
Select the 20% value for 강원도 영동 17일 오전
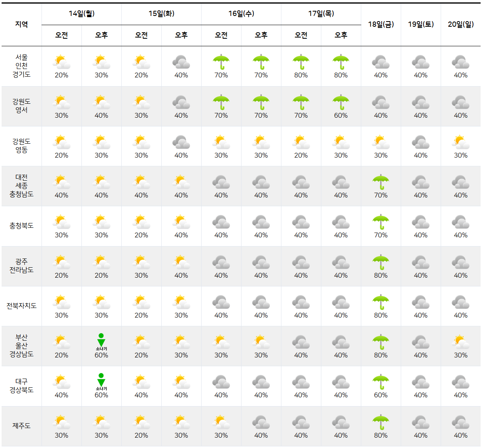301,155
